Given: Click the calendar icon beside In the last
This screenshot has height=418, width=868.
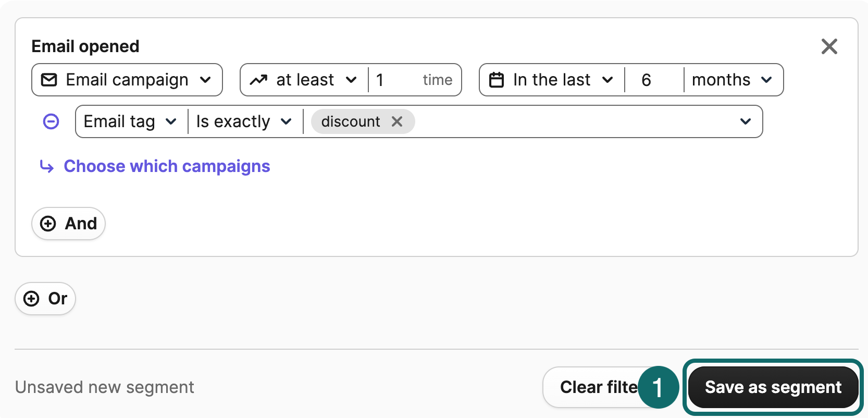Looking at the screenshot, I should click(x=497, y=80).
